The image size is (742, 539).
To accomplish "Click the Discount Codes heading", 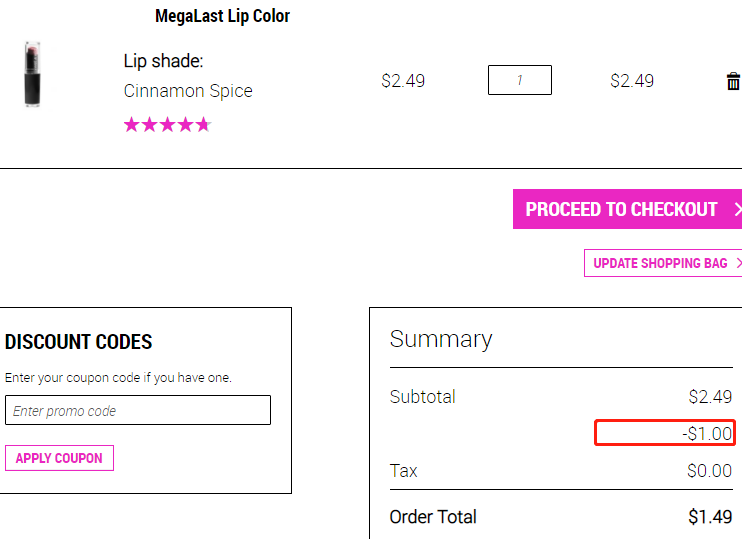I will click(79, 342).
